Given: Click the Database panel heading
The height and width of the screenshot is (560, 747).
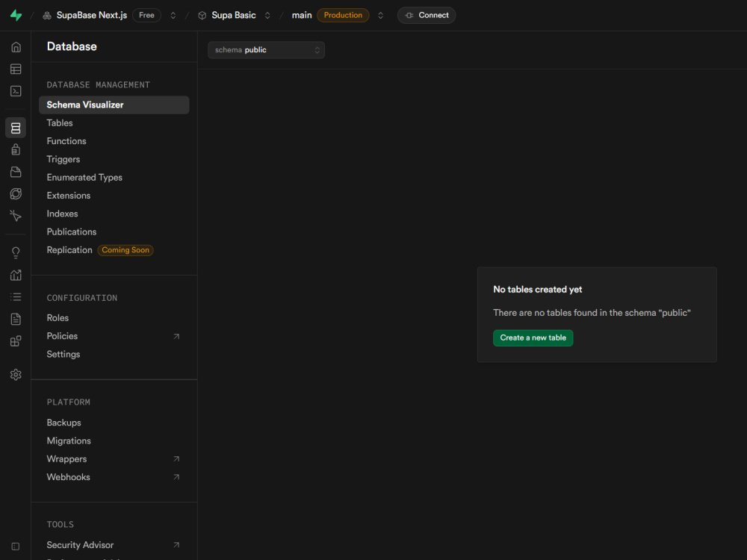Looking at the screenshot, I should point(72,46).
